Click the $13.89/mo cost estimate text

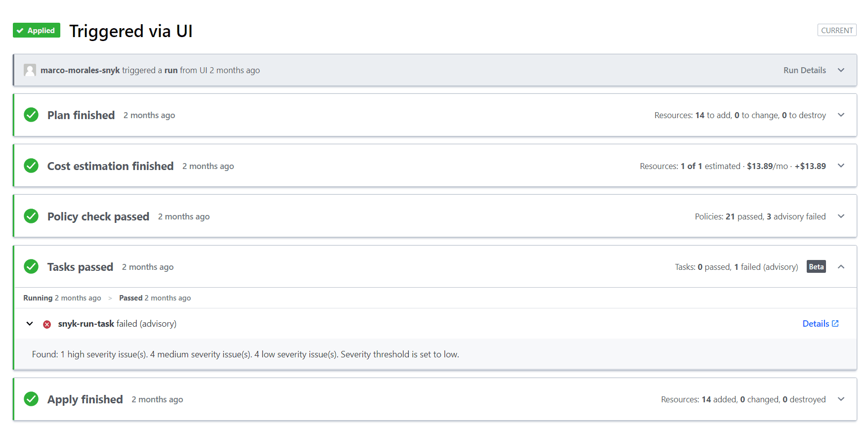point(767,166)
